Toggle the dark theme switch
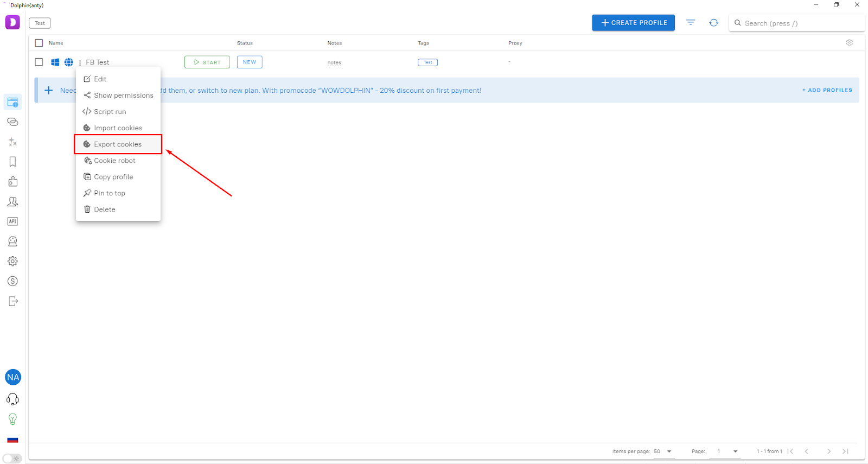 (x=12, y=459)
